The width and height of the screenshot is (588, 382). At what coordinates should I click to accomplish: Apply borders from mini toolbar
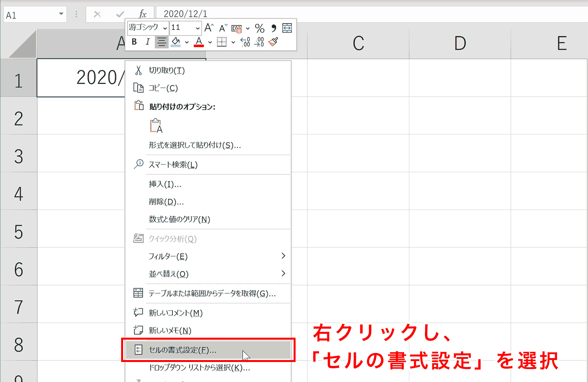click(222, 42)
